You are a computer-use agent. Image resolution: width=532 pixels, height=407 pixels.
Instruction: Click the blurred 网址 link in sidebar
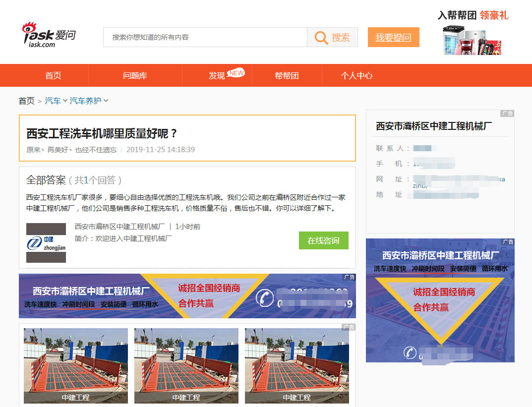coord(459,182)
